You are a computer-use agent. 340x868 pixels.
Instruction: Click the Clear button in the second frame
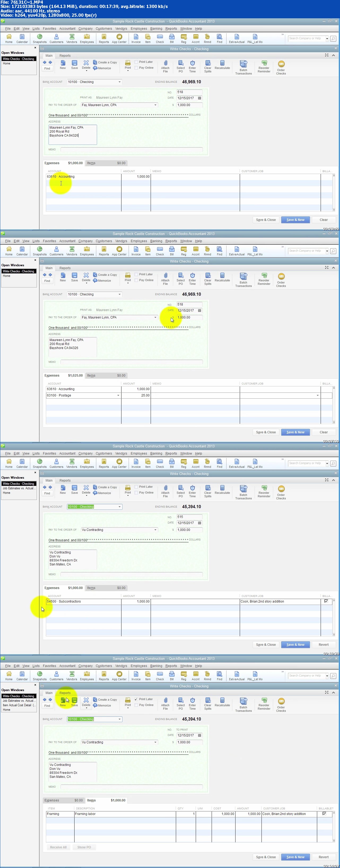324,432
